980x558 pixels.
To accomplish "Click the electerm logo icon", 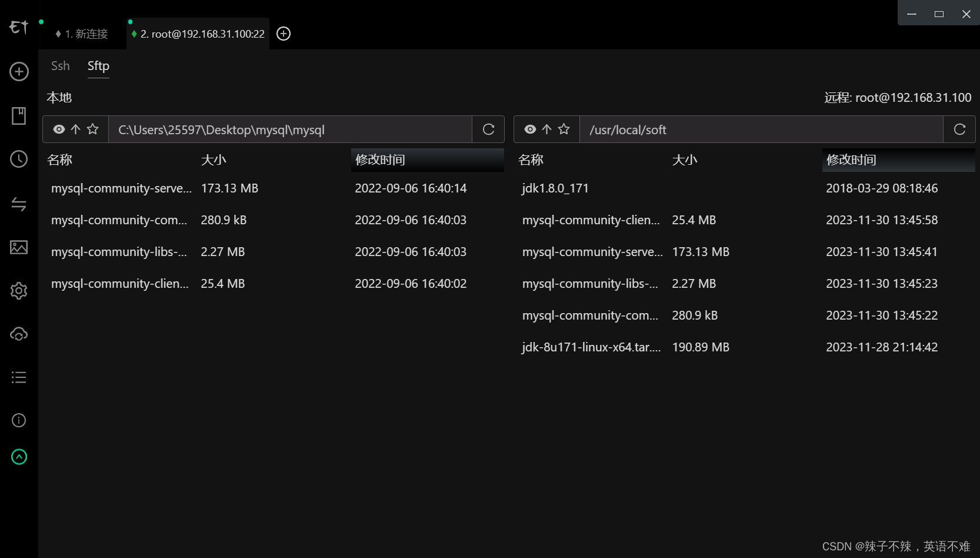I will point(19,27).
